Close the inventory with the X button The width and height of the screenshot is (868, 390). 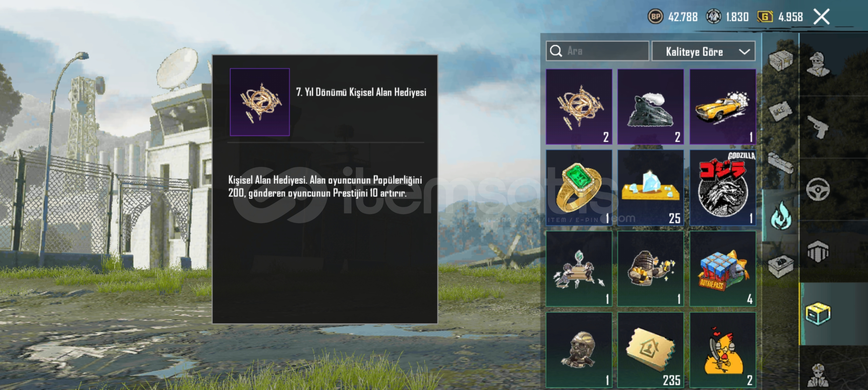(x=821, y=17)
